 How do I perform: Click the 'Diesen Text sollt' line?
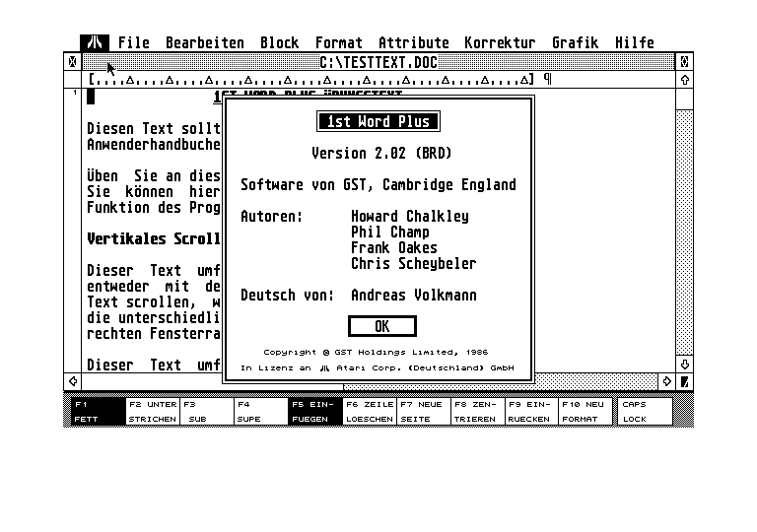tap(154, 129)
